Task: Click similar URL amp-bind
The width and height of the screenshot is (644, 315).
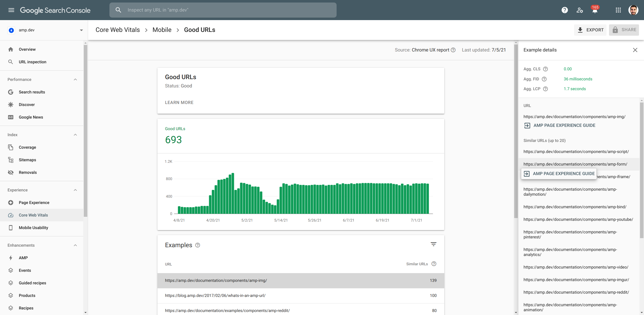Action: [575, 207]
